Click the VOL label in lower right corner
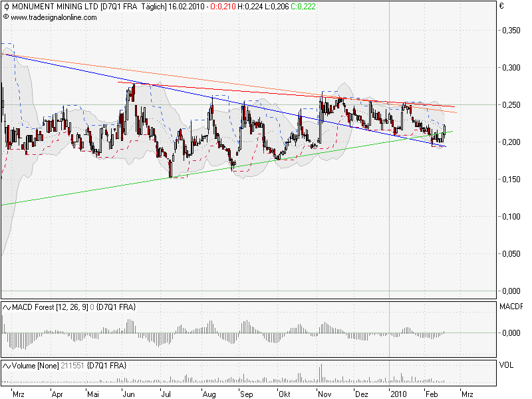 tap(505, 364)
